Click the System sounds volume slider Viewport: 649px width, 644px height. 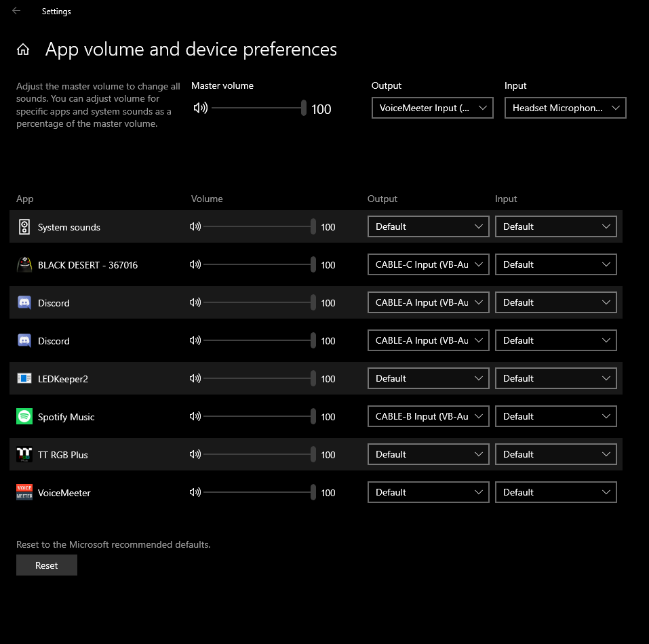coord(260,226)
